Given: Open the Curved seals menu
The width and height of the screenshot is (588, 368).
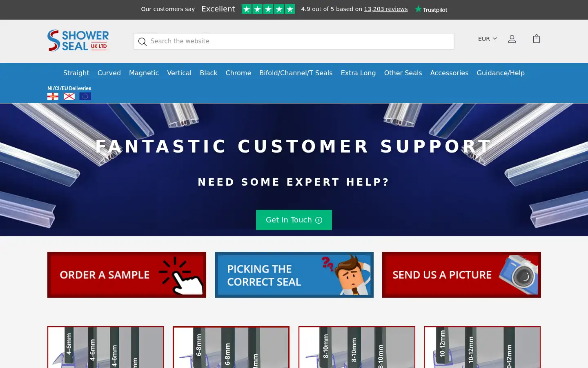Looking at the screenshot, I should pos(109,73).
